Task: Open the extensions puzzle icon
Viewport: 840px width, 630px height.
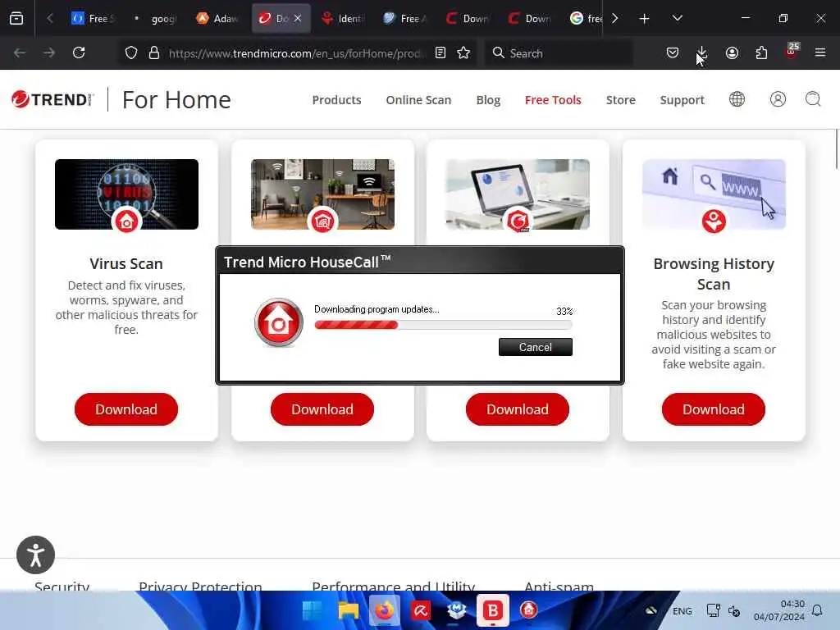Action: (761, 52)
